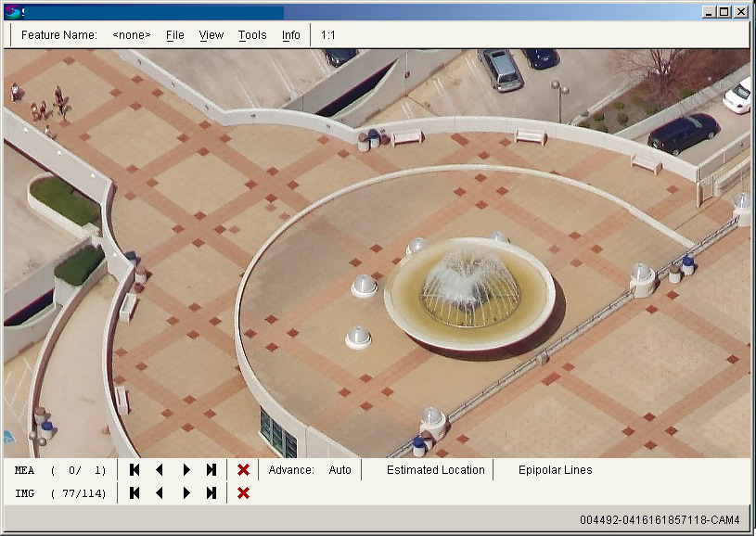
Task: Open the View menu
Action: click(211, 35)
